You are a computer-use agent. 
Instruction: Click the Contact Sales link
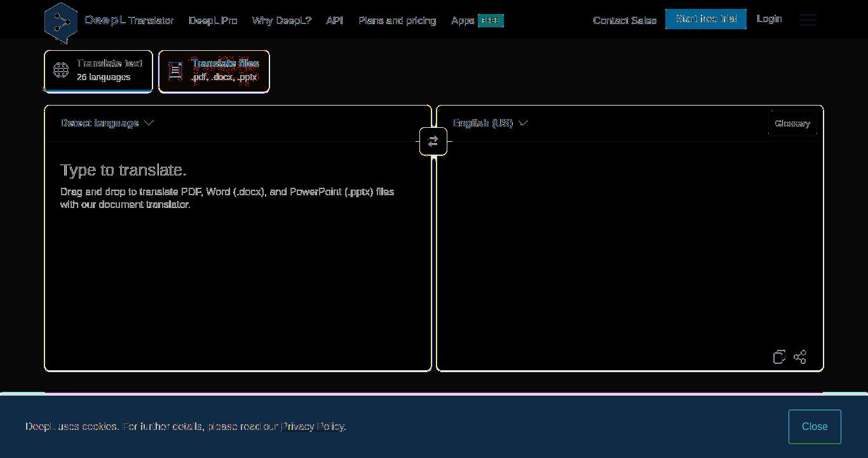coord(625,20)
